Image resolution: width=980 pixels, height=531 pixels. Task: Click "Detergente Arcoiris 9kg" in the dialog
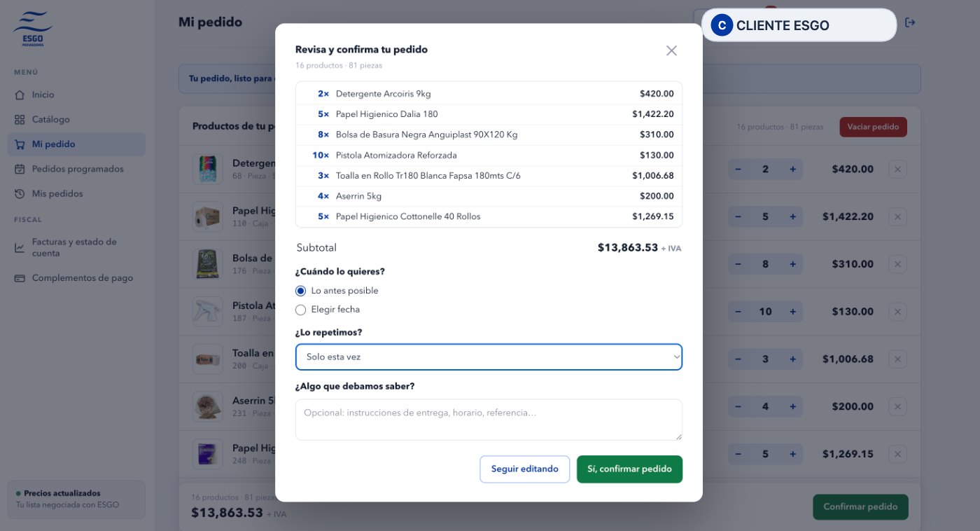tap(383, 94)
